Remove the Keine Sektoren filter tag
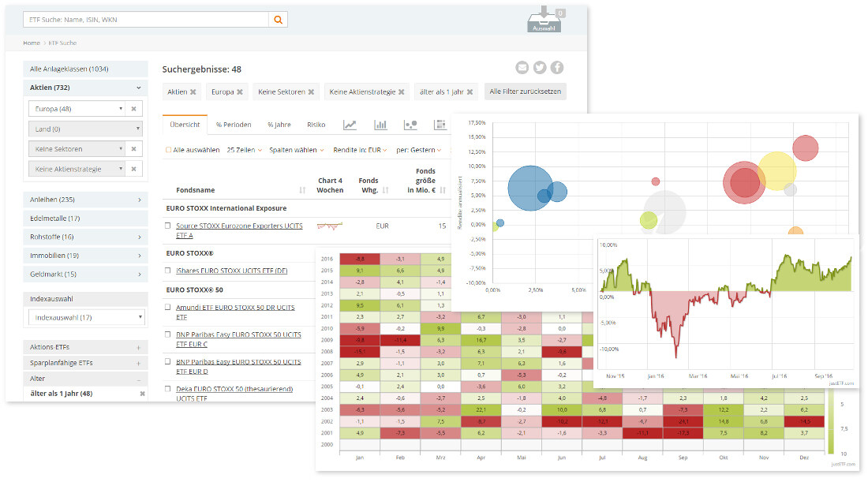Image resolution: width=868 pixels, height=482 pixels. [x=311, y=92]
